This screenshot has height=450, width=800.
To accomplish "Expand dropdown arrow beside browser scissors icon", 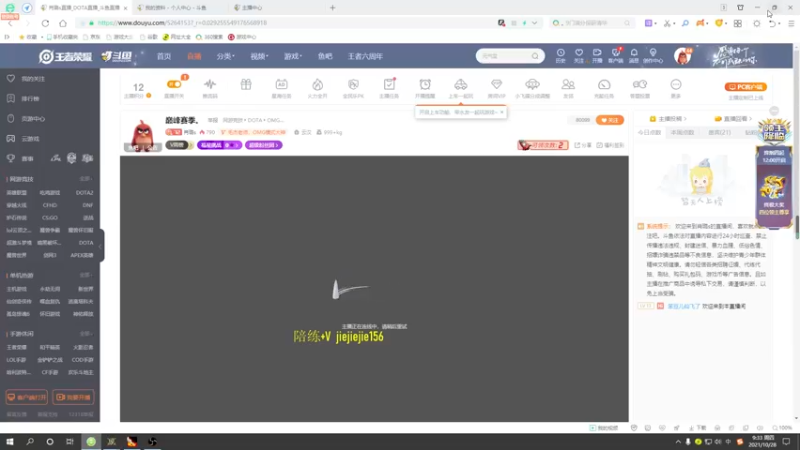I will coord(674,23).
